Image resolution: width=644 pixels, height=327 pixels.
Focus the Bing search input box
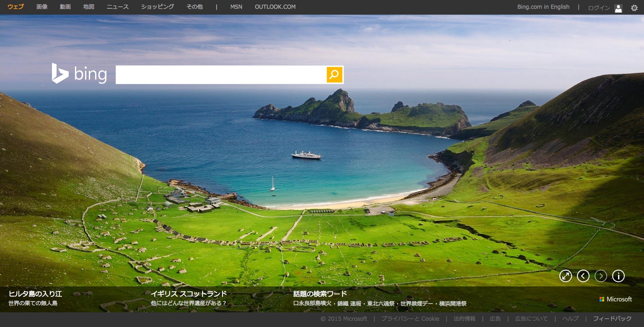click(221, 75)
